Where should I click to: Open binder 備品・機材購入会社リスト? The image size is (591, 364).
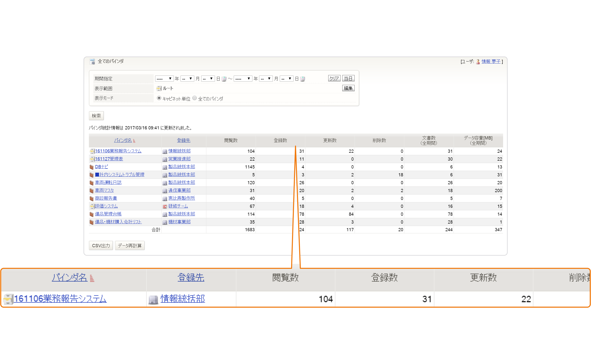click(118, 222)
